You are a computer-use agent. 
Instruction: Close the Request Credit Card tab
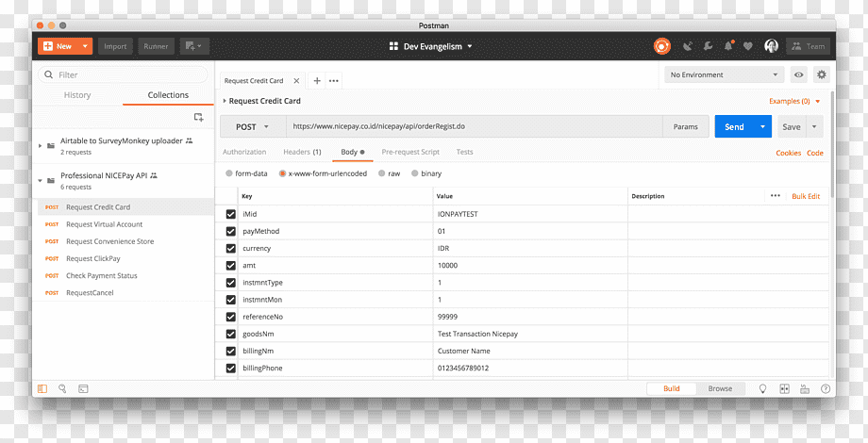tap(296, 81)
